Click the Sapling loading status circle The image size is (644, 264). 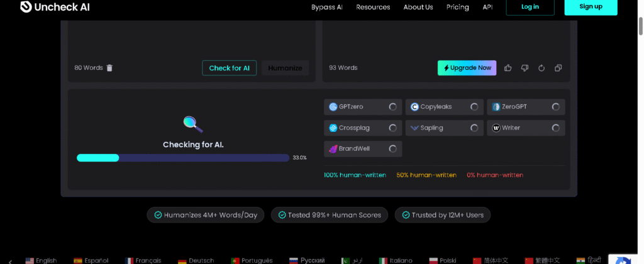point(474,128)
